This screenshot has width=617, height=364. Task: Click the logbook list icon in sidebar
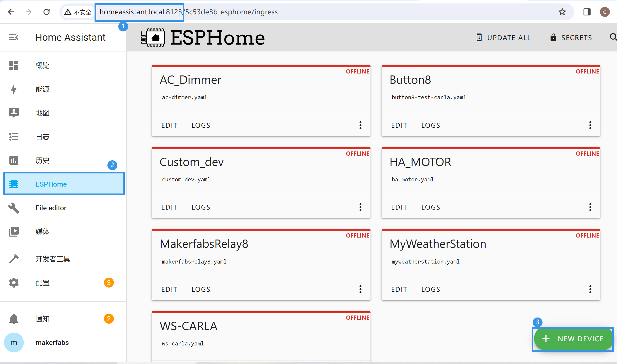[x=14, y=137]
